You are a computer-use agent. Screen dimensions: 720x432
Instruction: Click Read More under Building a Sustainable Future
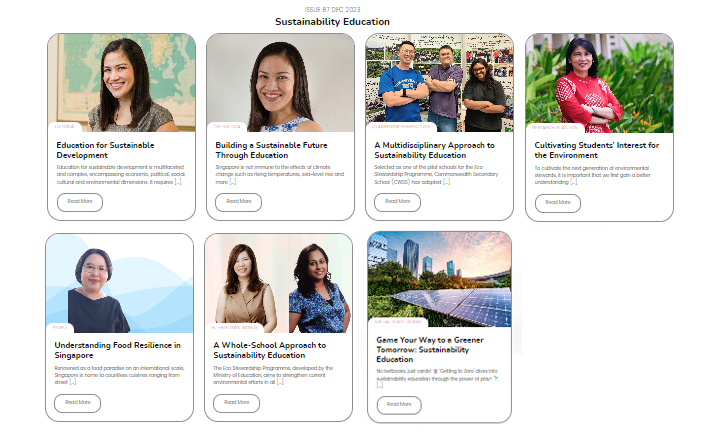click(239, 201)
